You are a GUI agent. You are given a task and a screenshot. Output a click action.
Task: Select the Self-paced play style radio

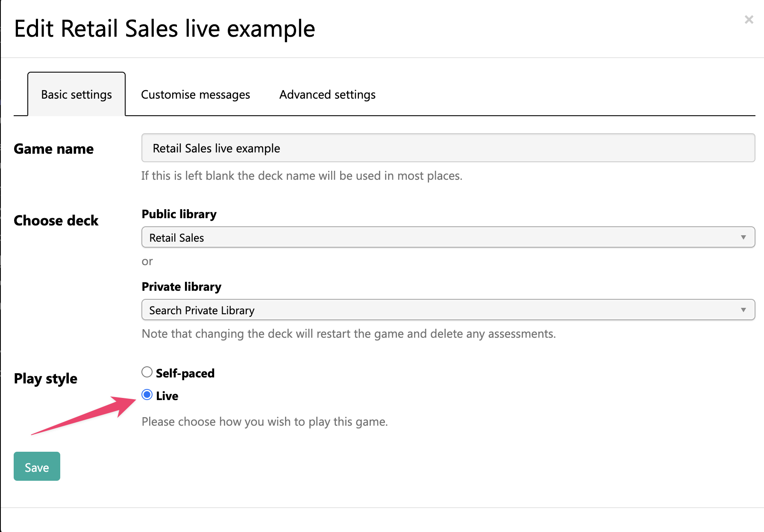point(147,372)
